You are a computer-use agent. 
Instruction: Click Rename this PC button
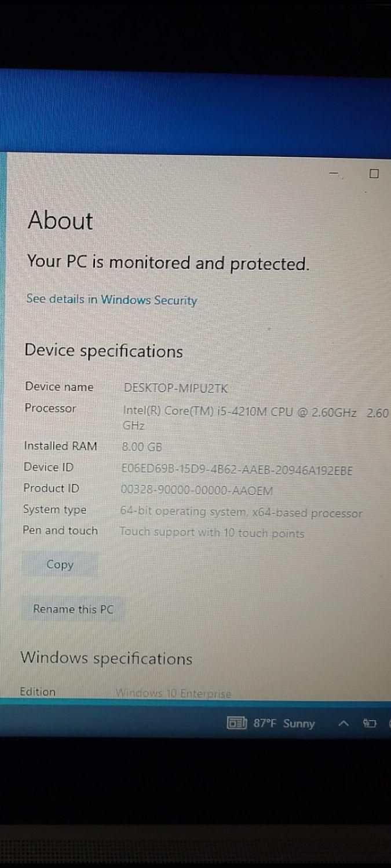click(x=73, y=609)
